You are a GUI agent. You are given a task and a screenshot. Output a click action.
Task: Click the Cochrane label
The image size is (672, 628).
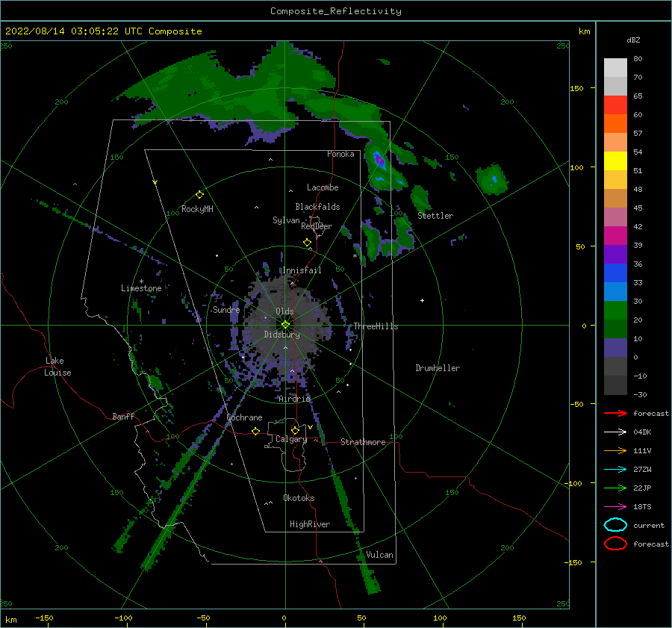click(244, 417)
